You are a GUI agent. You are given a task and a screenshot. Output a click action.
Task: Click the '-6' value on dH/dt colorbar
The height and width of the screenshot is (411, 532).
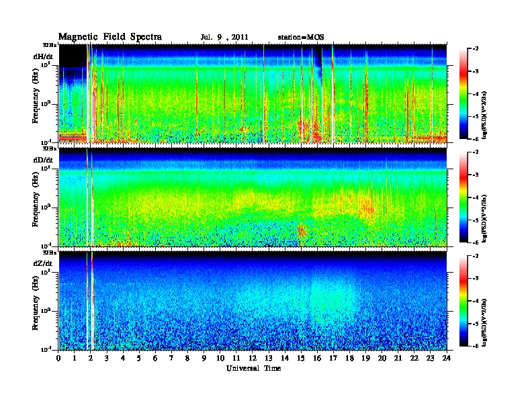(476, 139)
